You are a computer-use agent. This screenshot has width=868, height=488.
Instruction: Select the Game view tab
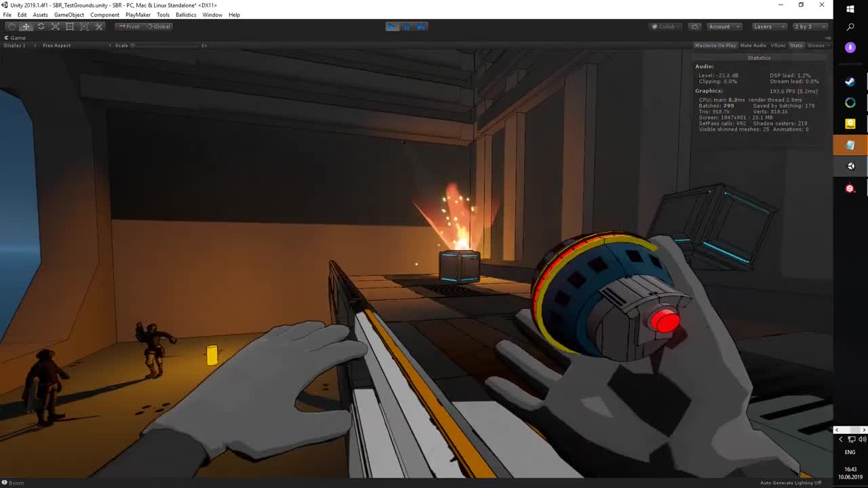[16, 38]
